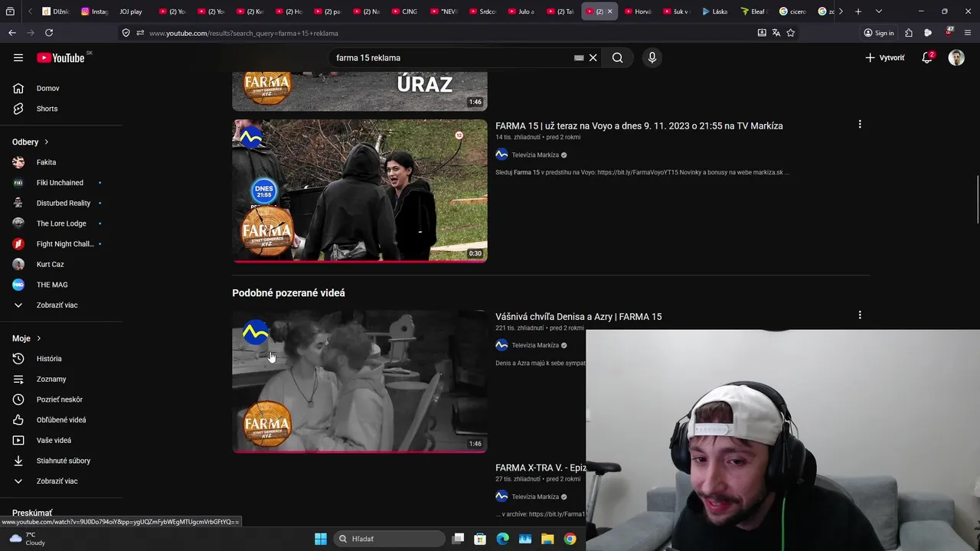Viewport: 980px width, 551px height.
Task: Clear the search text with the X
Action: (x=593, y=57)
